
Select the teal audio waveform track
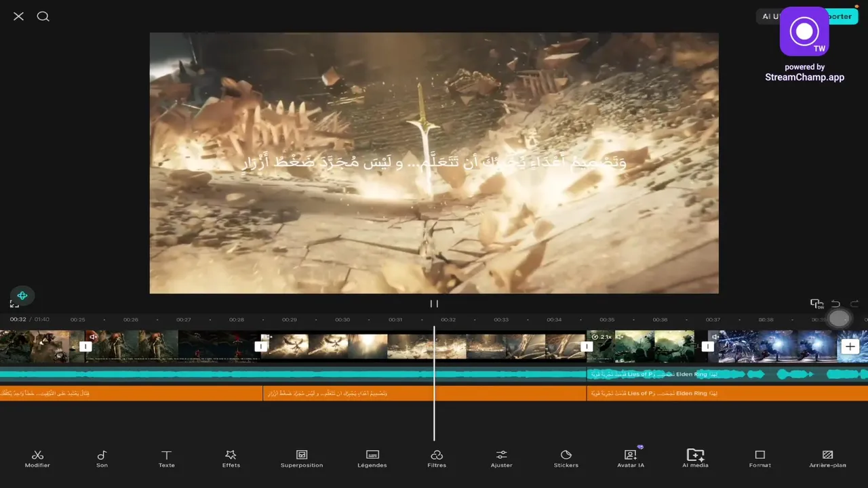(x=293, y=374)
